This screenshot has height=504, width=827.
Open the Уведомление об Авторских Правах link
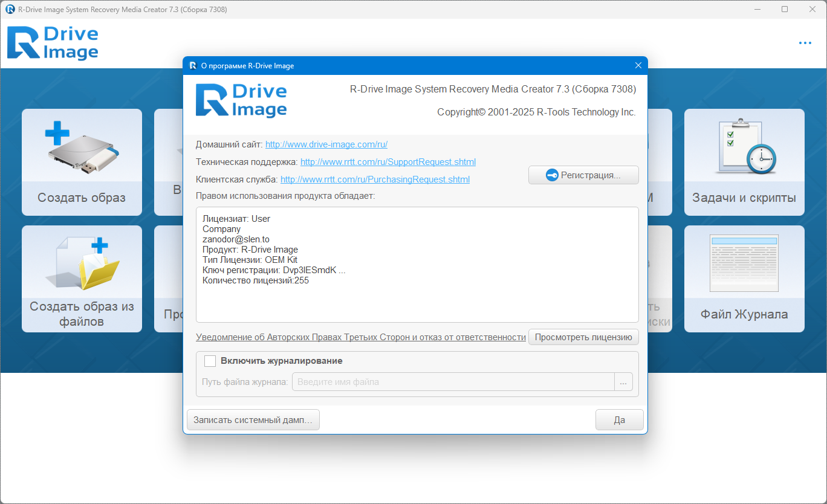(361, 337)
